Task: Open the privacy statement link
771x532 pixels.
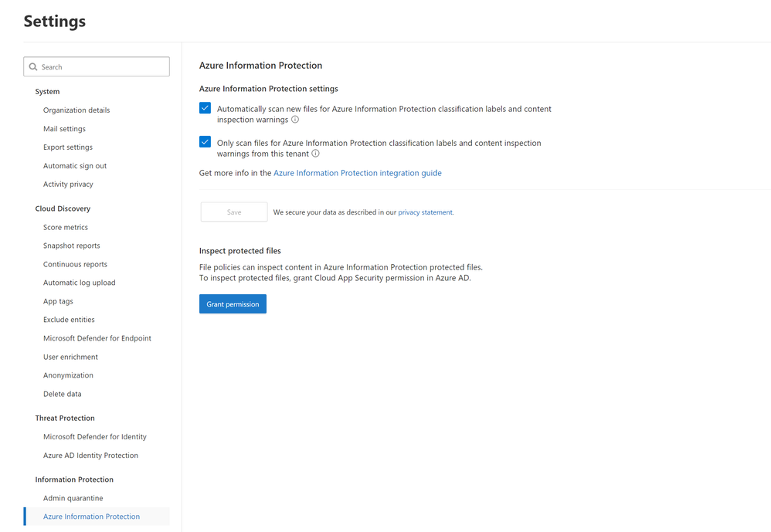Action: [x=426, y=212]
